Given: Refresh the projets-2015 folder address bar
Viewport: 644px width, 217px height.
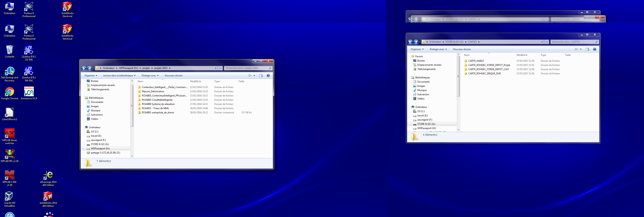Looking at the screenshot, I should [220, 68].
